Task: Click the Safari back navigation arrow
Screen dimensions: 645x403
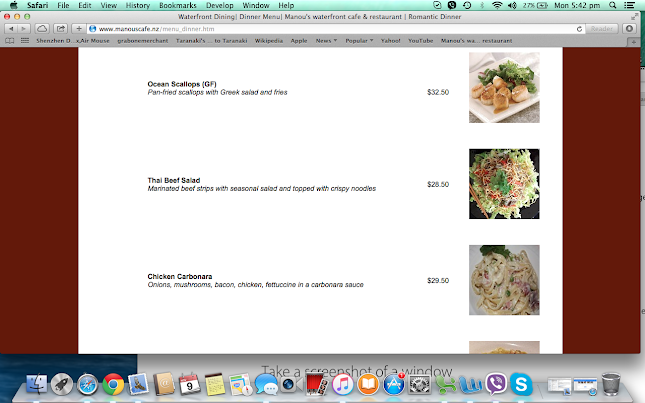Action: [x=11, y=29]
